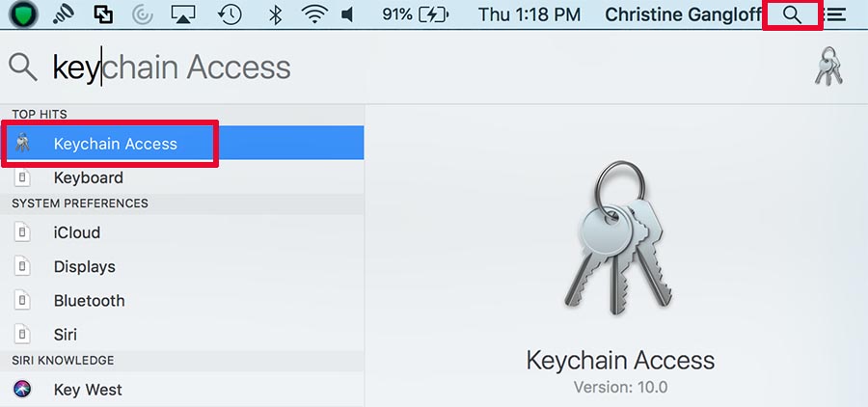Choose the Keyboard result
This screenshot has height=407, width=868.
coord(88,177)
